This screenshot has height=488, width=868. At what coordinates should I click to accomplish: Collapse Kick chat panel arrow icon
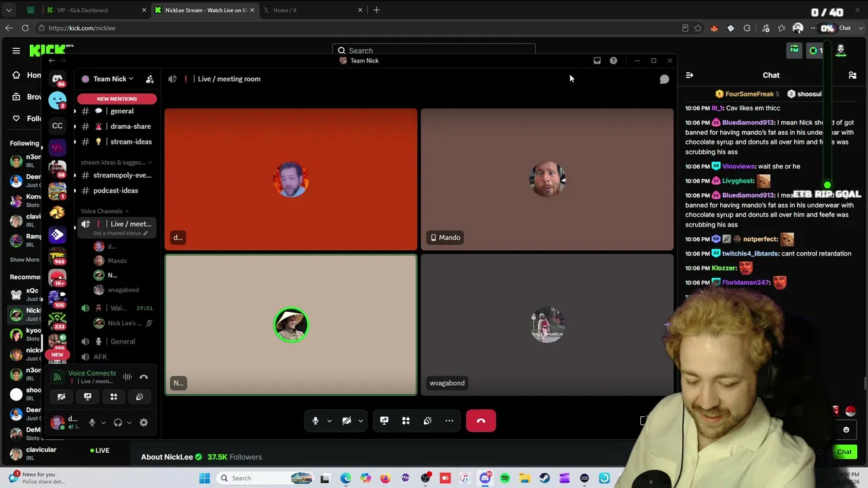point(689,75)
